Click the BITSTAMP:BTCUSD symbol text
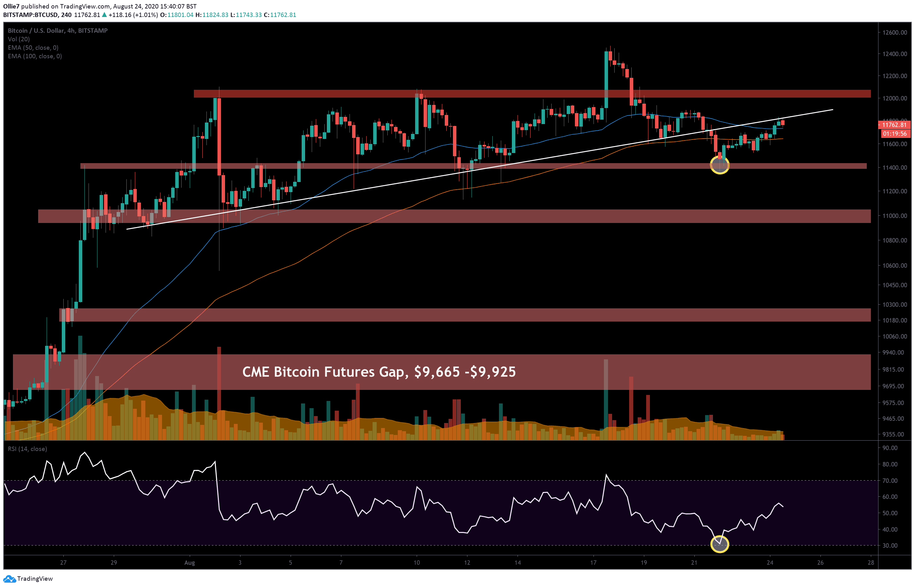Screen dimensions: 915x588 tap(31, 15)
